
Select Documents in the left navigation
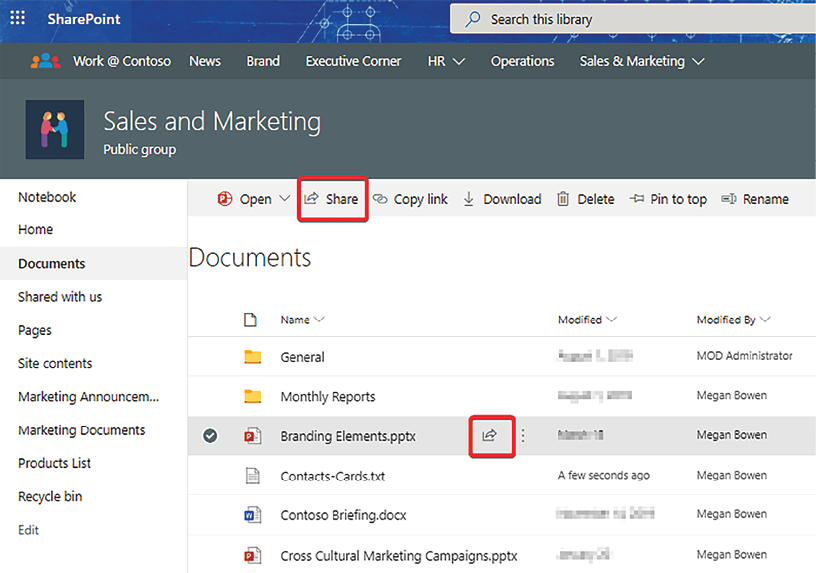point(52,264)
